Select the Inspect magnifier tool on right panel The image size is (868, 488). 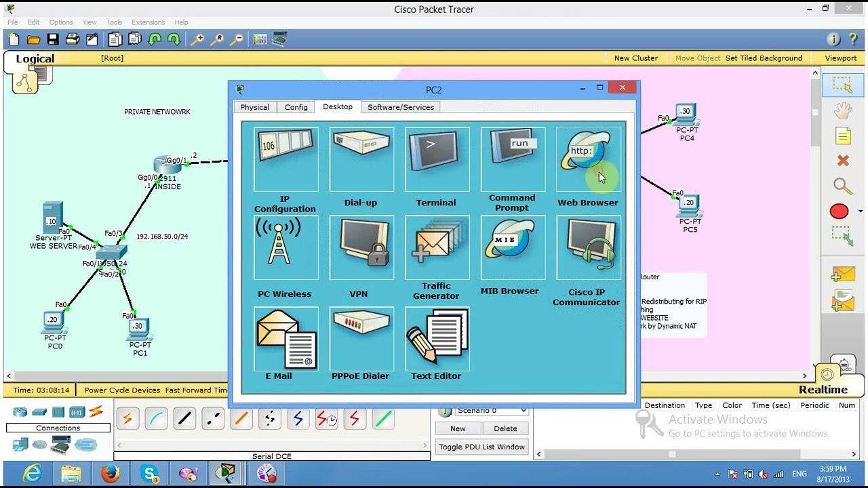[x=843, y=186]
